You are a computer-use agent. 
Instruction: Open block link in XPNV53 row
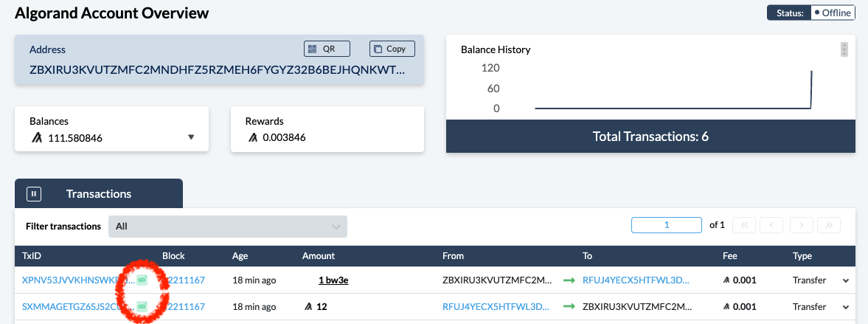tap(184, 280)
